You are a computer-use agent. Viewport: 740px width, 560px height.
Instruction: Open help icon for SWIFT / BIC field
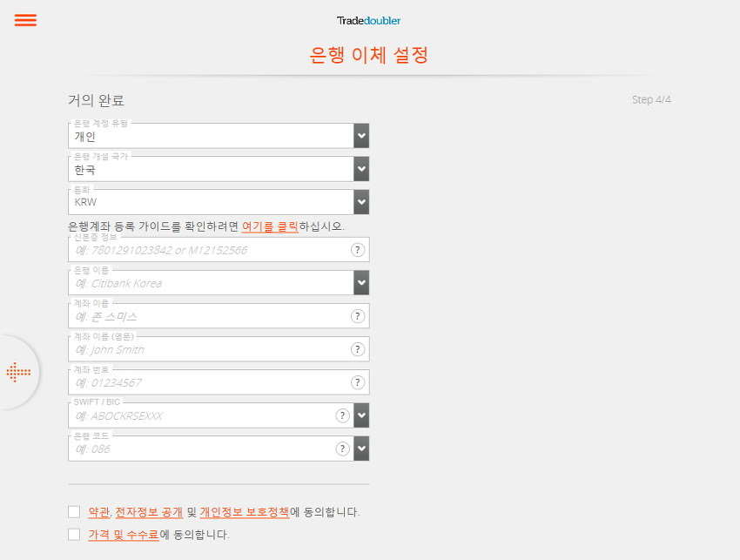[343, 415]
